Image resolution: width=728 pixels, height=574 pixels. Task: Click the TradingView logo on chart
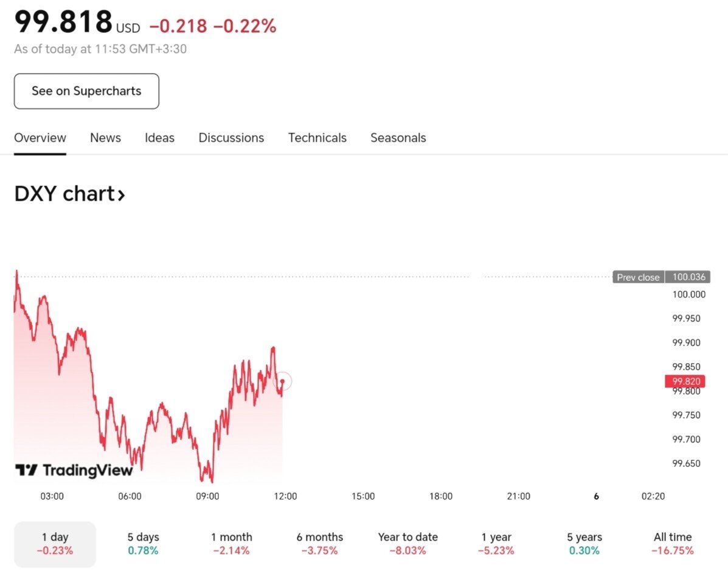[x=74, y=470]
